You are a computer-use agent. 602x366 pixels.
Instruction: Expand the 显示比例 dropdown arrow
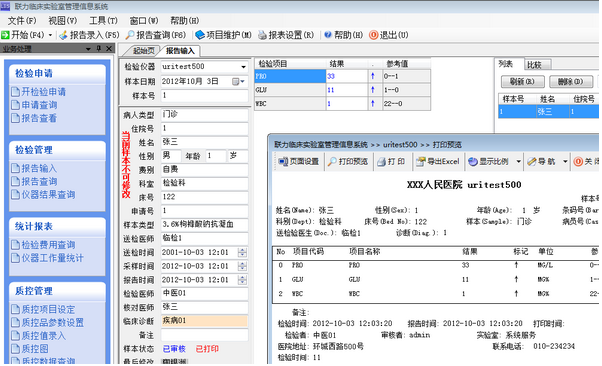pyautogui.click(x=518, y=162)
